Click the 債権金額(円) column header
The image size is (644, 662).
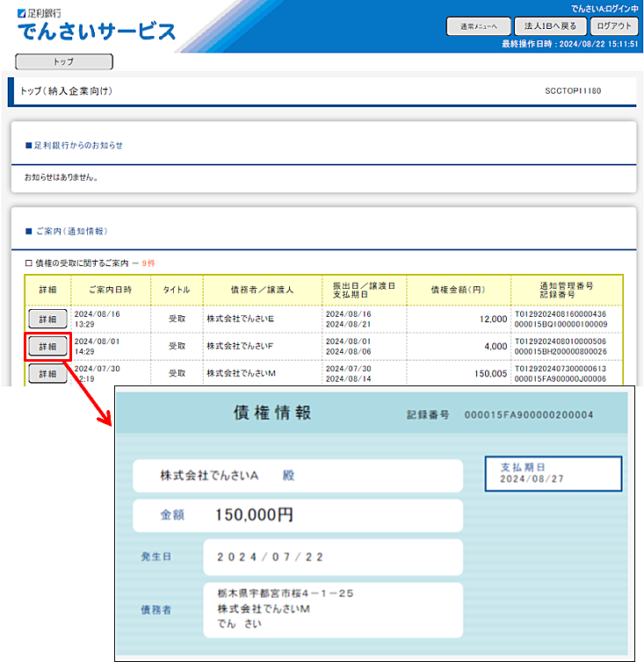[465, 290]
